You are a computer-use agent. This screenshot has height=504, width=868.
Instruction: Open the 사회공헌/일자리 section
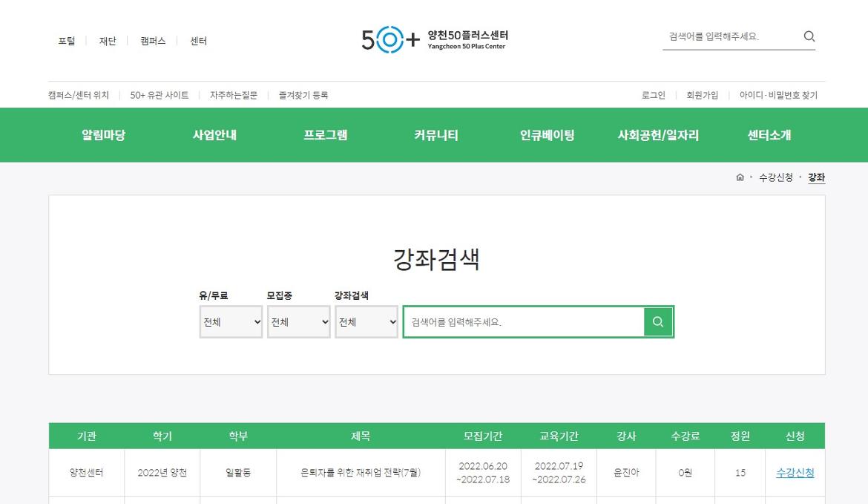pos(657,134)
